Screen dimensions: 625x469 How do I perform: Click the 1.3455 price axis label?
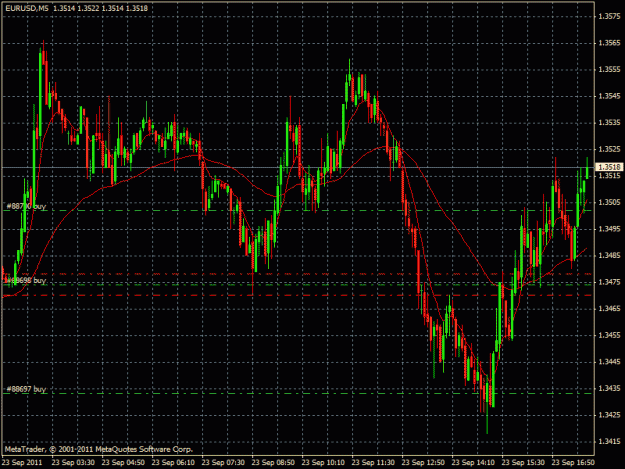(x=609, y=335)
